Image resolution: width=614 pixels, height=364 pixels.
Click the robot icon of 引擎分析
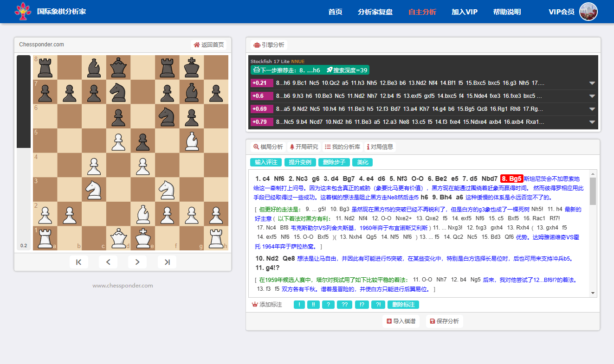257,45
